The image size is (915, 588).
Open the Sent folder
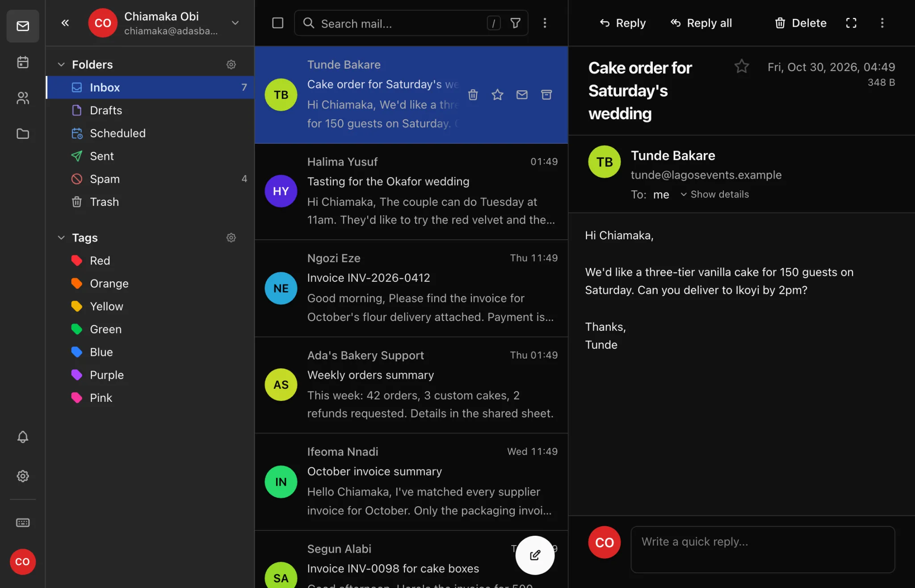(x=150, y=156)
